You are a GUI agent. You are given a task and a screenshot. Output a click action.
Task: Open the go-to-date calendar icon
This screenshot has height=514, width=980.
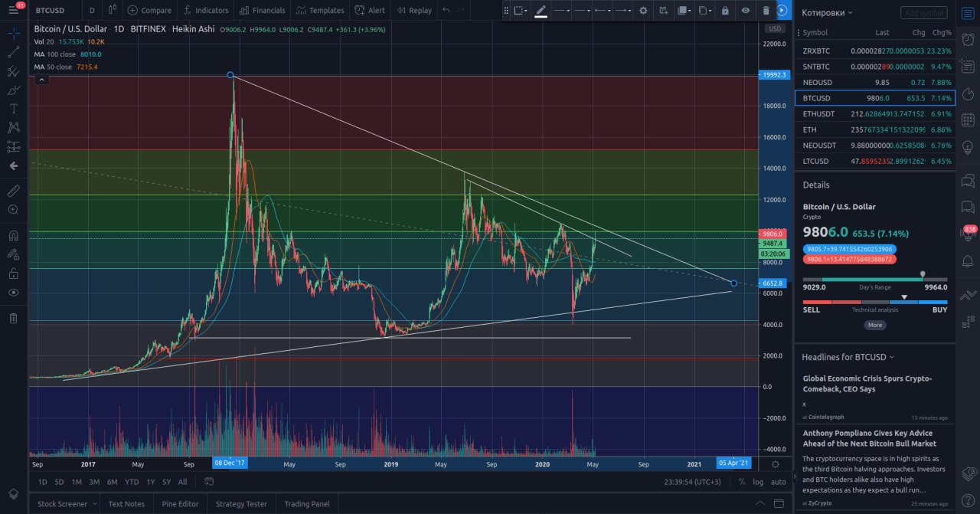click(x=208, y=482)
